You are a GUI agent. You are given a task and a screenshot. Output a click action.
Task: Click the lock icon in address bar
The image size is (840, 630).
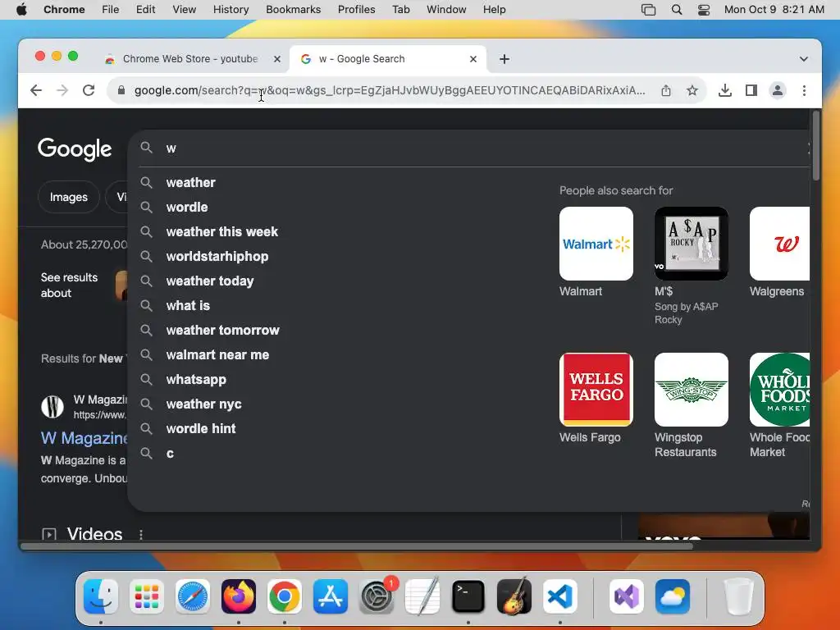click(121, 90)
